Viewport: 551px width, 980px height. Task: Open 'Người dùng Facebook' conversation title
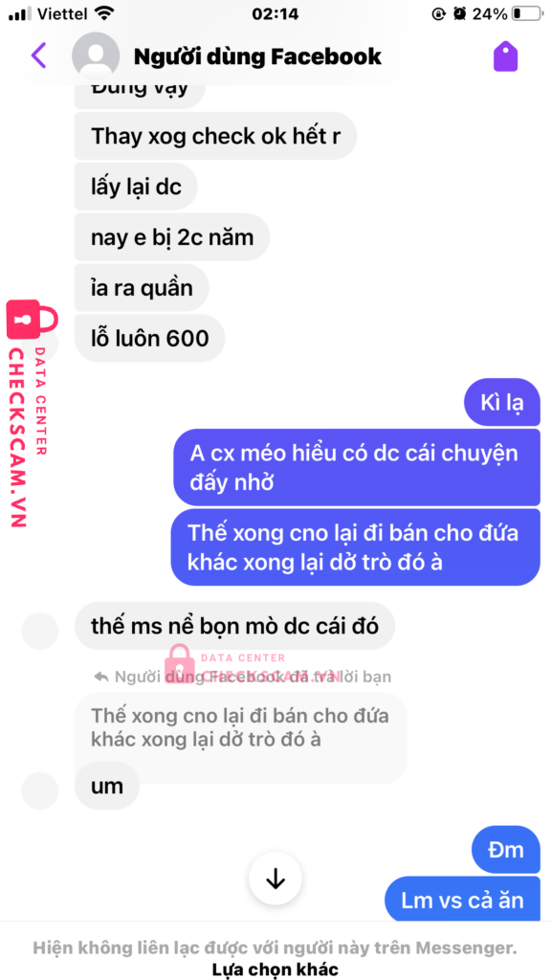(x=257, y=56)
